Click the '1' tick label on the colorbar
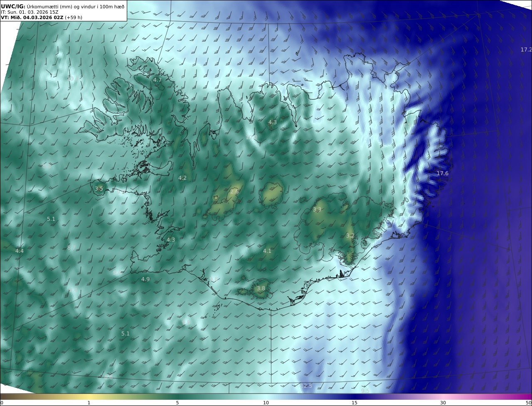 click(89, 403)
